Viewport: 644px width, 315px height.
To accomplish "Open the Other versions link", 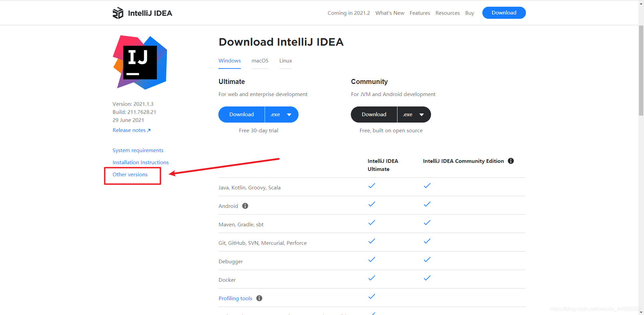I will (x=130, y=175).
